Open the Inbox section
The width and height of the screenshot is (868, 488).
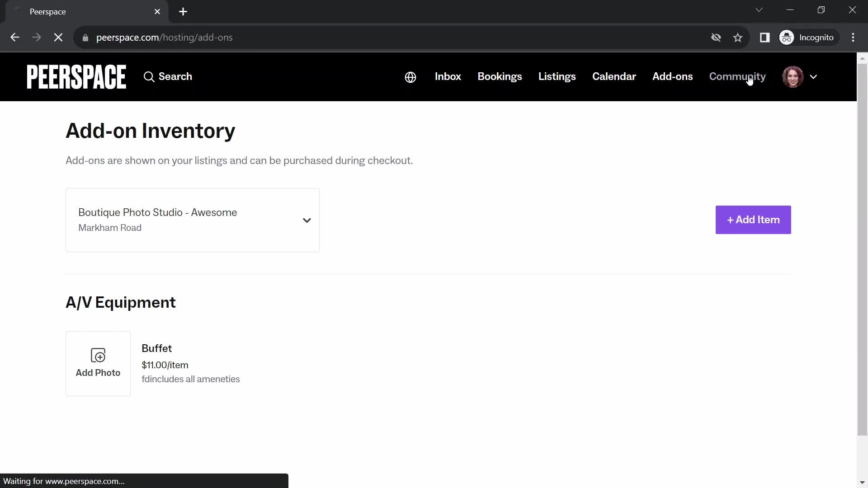point(448,76)
